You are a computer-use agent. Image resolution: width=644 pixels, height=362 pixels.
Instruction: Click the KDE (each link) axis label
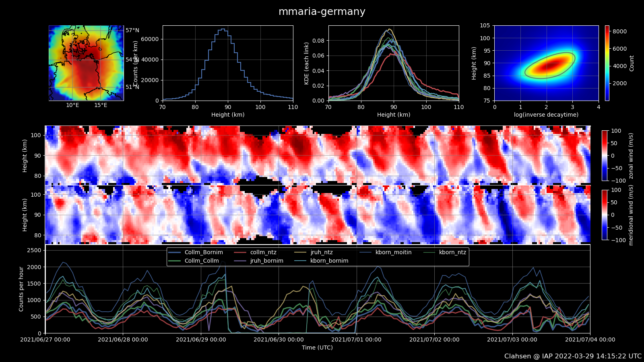tap(307, 63)
